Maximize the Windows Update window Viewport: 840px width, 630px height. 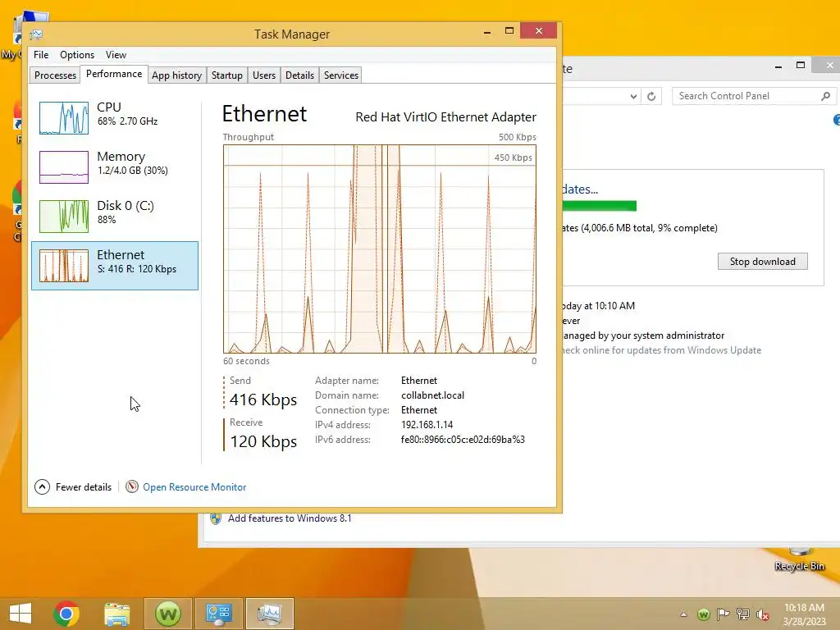click(801, 66)
